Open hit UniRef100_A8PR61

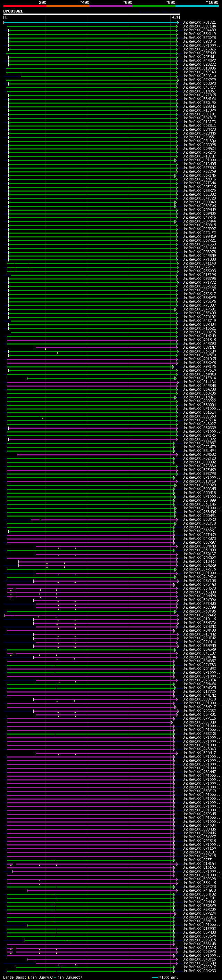[199, 531]
